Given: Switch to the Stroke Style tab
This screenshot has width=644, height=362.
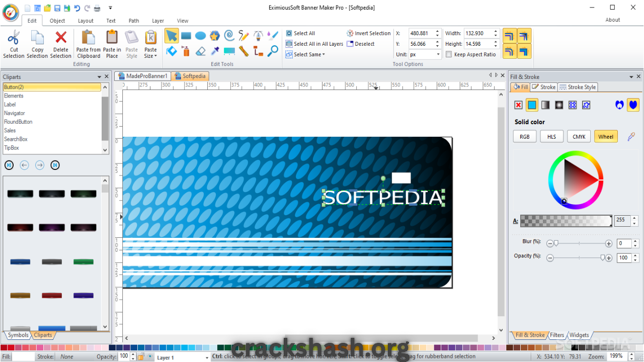Looking at the screenshot, I should (x=578, y=87).
